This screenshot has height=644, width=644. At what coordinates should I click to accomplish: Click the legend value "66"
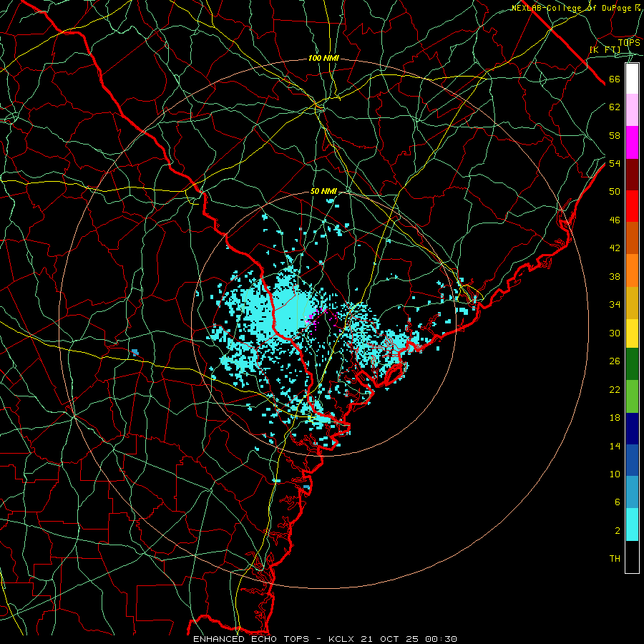click(x=615, y=79)
